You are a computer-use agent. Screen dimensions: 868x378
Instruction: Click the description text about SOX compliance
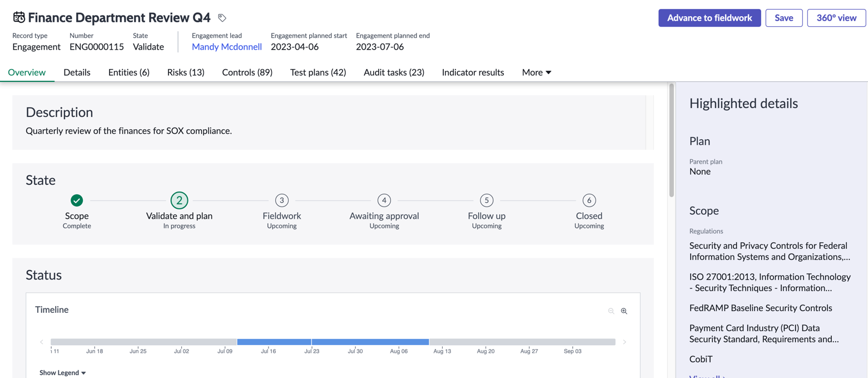pos(129,131)
